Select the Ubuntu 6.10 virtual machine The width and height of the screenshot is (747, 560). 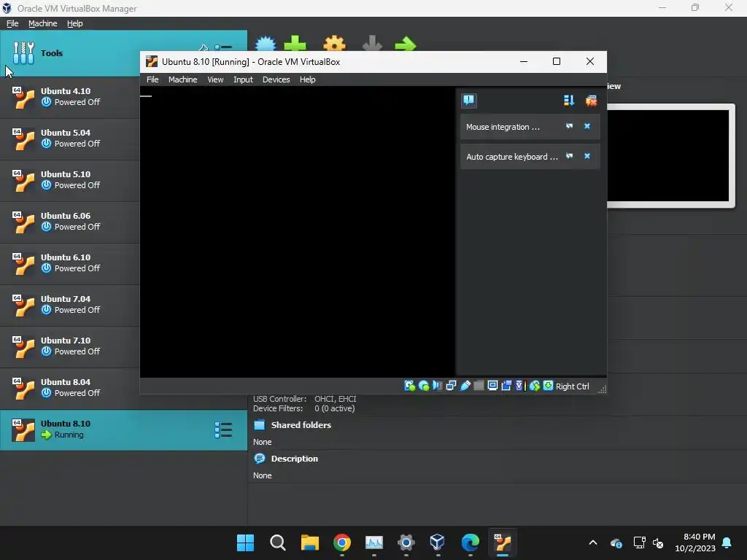point(70,262)
